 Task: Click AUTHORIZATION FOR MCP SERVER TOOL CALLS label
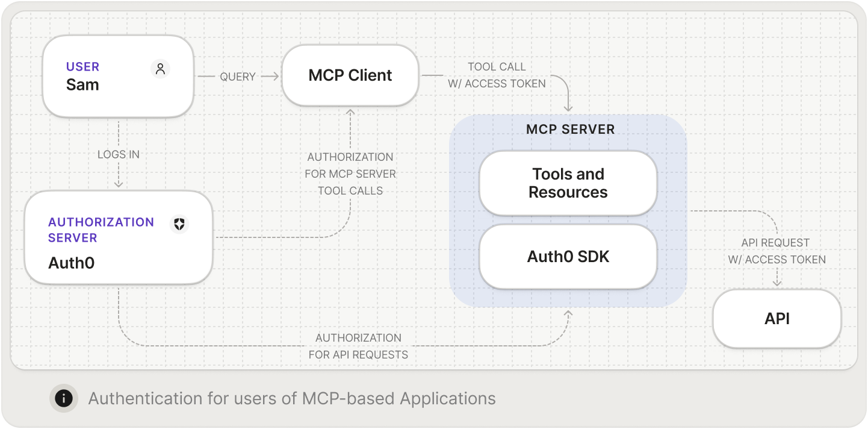[x=350, y=174]
